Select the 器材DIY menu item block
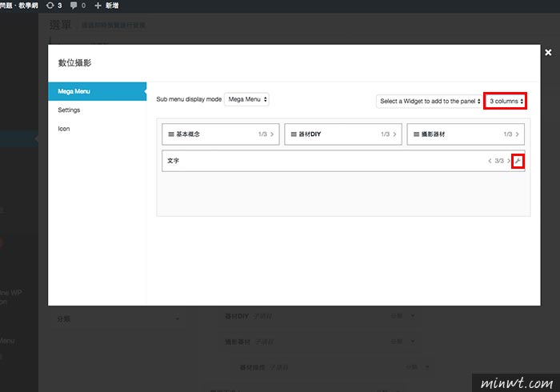This screenshot has height=392, width=560. tap(343, 134)
